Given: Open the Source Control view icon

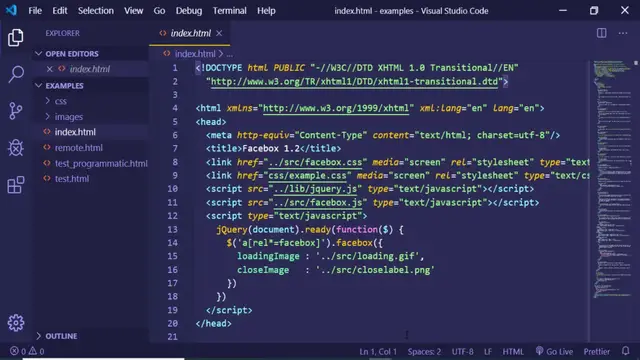Looking at the screenshot, I should pos(16,111).
